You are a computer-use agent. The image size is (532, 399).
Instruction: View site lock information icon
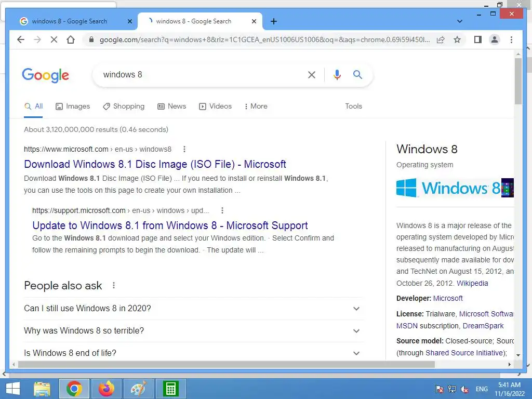point(91,39)
